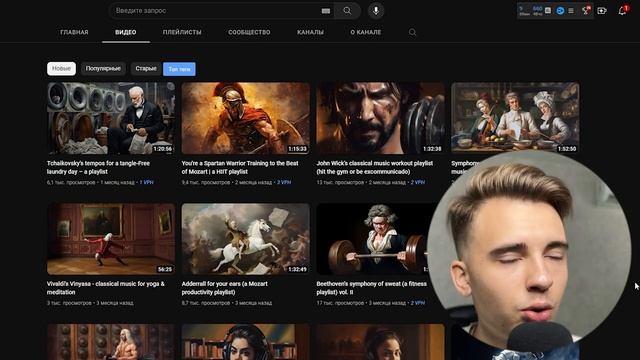Click '1 VPH' under the Tchaikovsky video

147,182
